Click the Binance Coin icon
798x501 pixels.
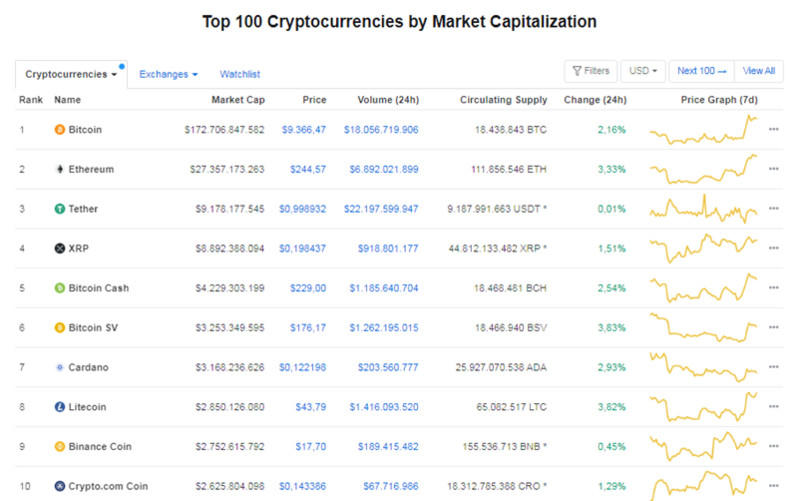pyautogui.click(x=59, y=446)
